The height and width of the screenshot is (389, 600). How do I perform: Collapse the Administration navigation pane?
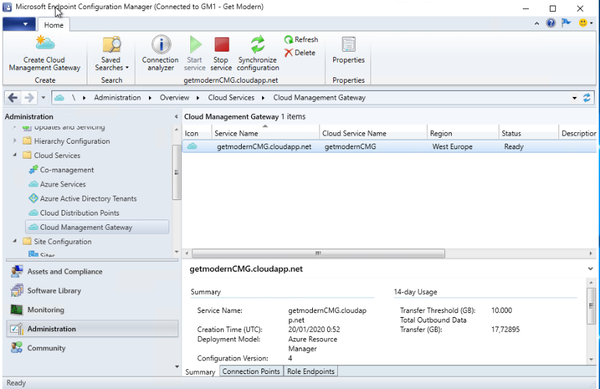(176, 117)
